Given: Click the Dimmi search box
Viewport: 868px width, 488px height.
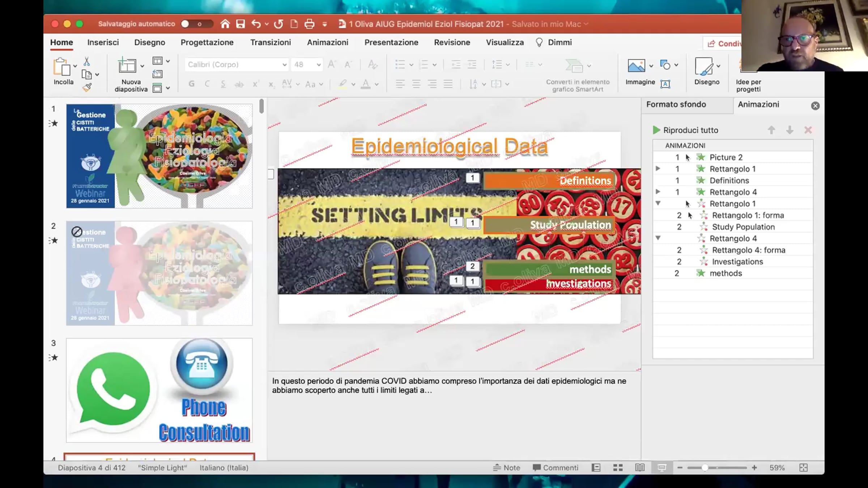Looking at the screenshot, I should pyautogui.click(x=554, y=42).
